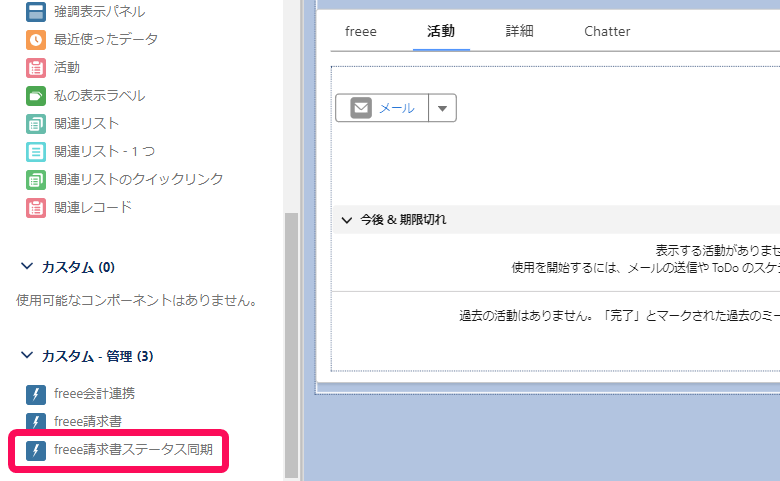Click the 関連リストのクイックリンク icon
This screenshot has height=481, width=780.
tap(36, 180)
